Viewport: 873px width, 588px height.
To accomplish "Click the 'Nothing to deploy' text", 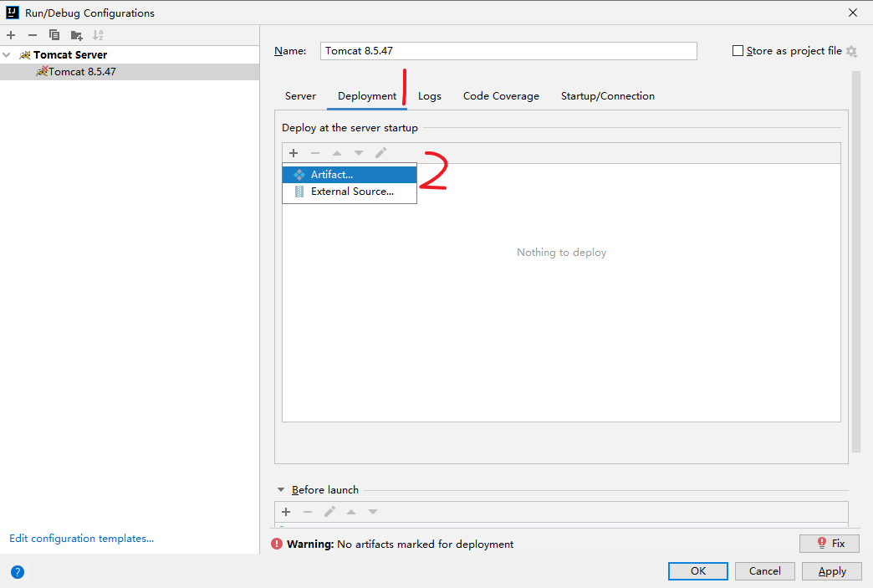I will tap(561, 253).
